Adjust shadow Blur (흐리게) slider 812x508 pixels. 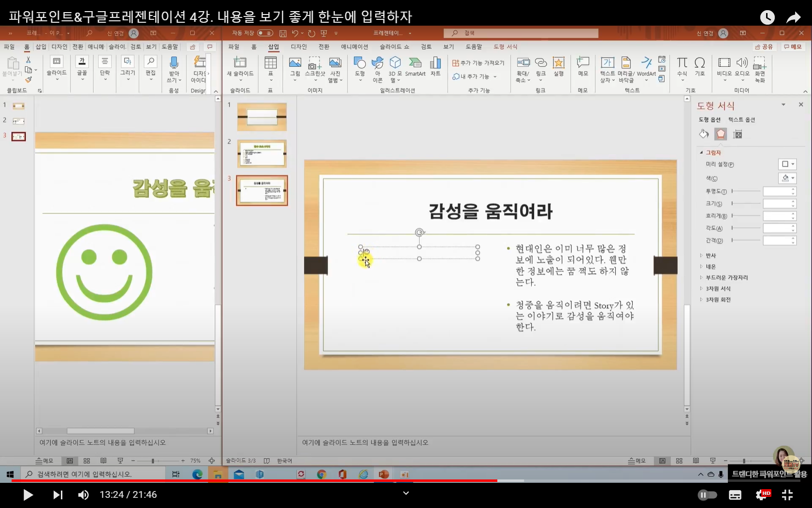[746, 216]
